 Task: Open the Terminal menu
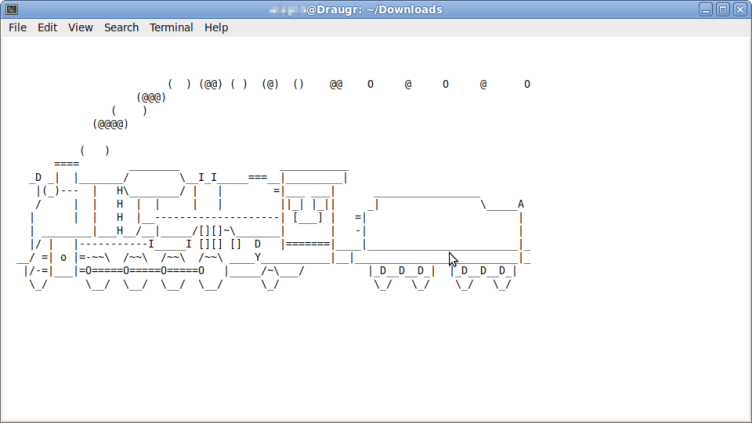point(171,28)
